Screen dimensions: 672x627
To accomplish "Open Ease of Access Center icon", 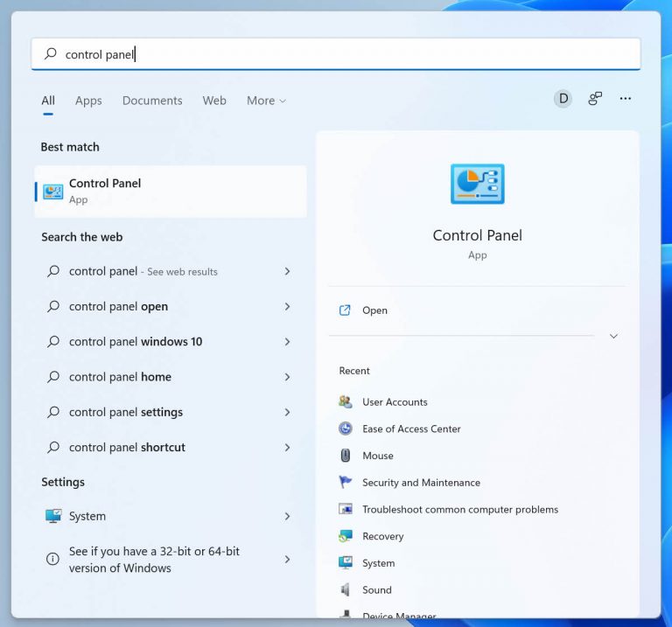I will (345, 428).
